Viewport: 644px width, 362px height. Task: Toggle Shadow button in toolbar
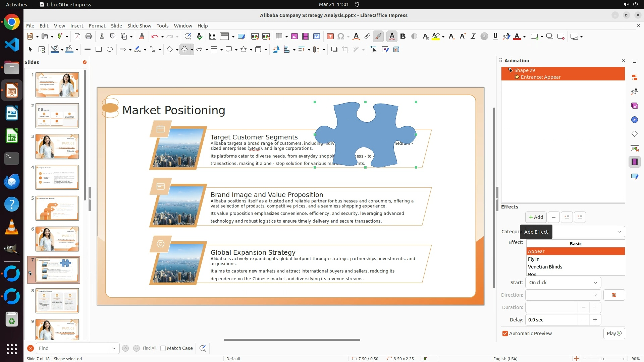(334, 50)
